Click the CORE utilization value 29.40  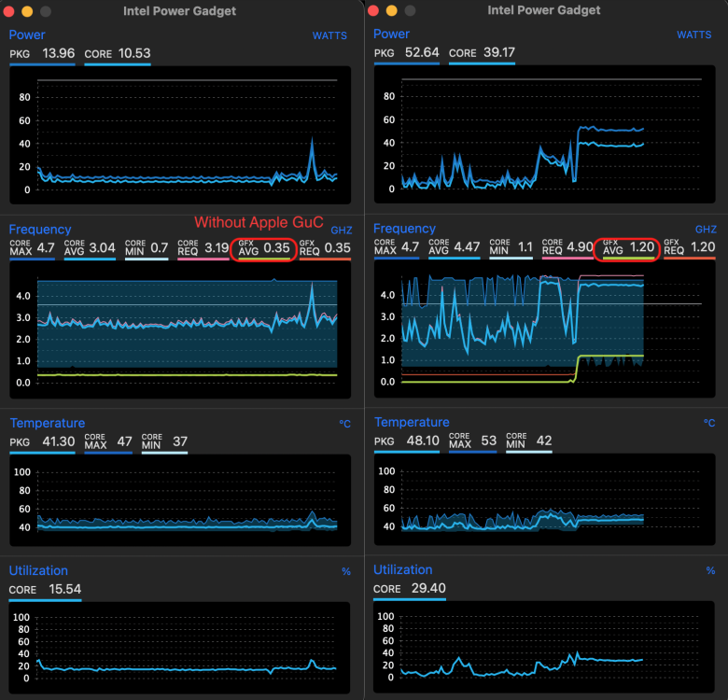point(428,588)
